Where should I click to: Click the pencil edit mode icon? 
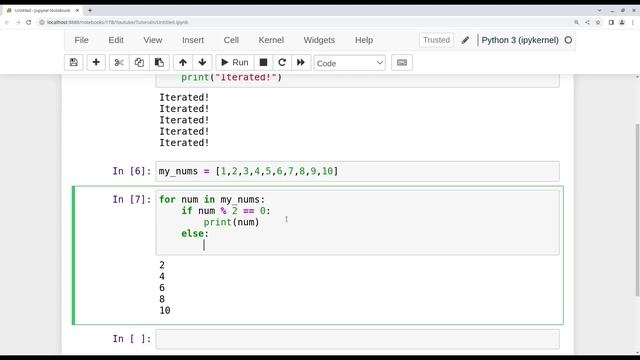(465, 40)
